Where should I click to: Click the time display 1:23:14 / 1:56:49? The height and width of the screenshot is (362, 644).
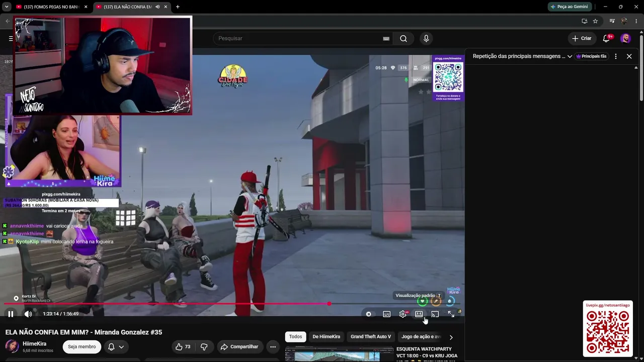[x=61, y=314]
